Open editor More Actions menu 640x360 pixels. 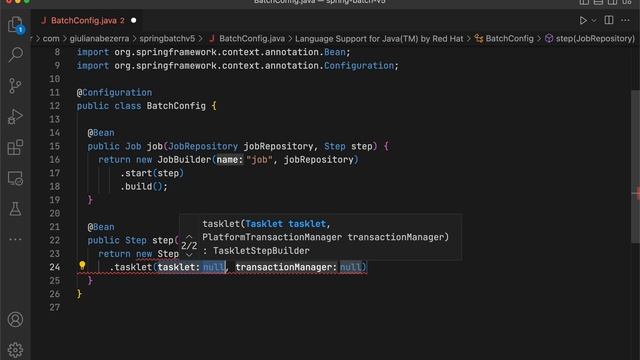(625, 20)
